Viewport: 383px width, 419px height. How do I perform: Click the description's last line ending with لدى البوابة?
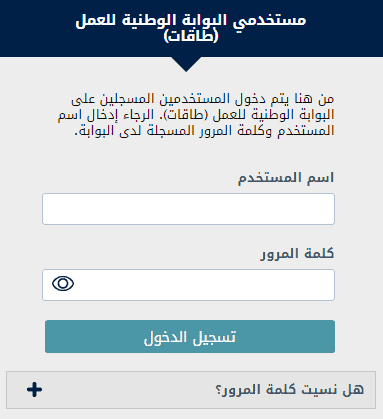[x=204, y=130]
